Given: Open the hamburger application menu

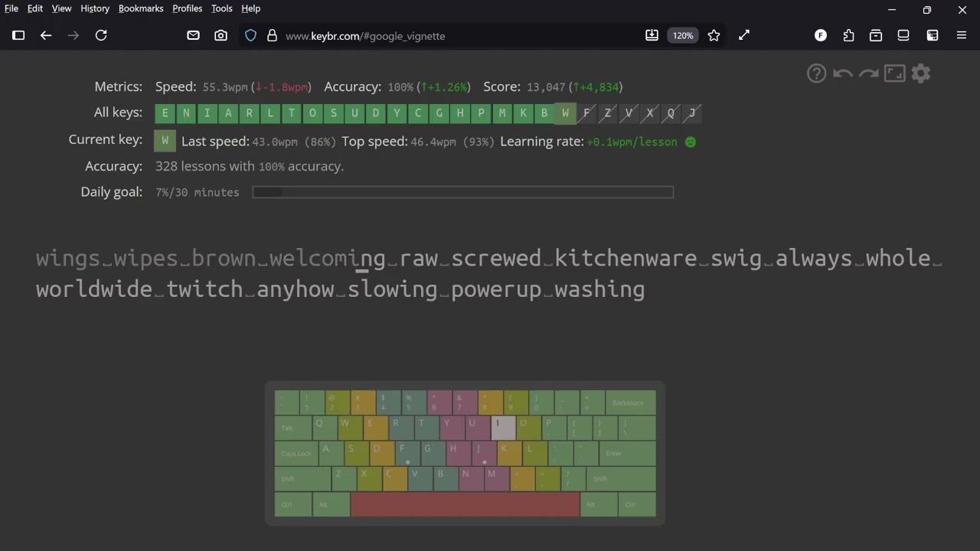Looking at the screenshot, I should click(962, 35).
